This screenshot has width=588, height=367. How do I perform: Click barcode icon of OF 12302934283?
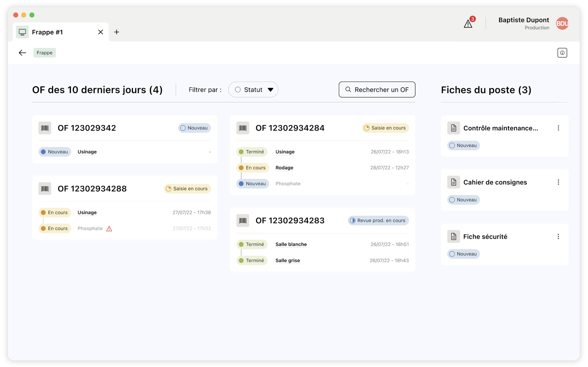[243, 220]
